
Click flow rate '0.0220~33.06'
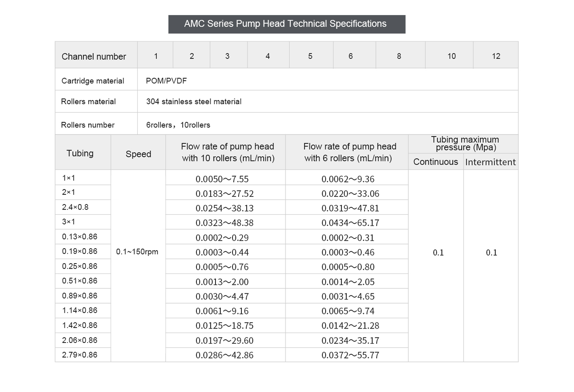(x=350, y=194)
